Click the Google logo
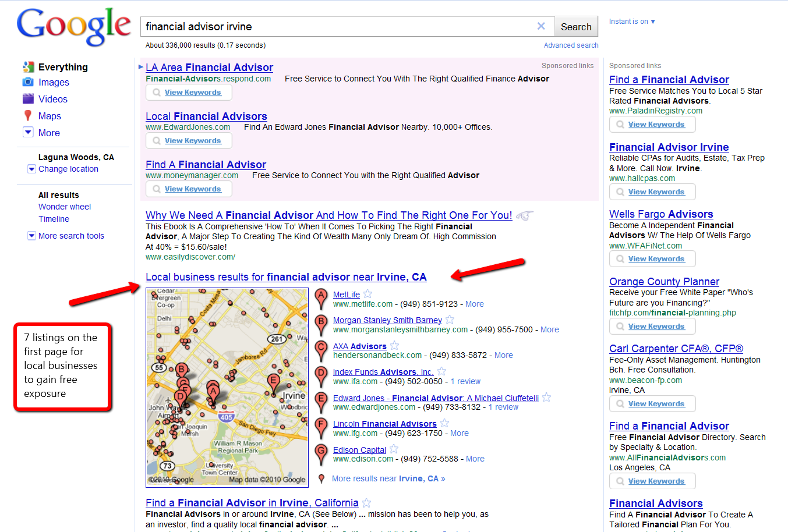Image resolution: width=788 pixels, height=532 pixels. [74, 27]
